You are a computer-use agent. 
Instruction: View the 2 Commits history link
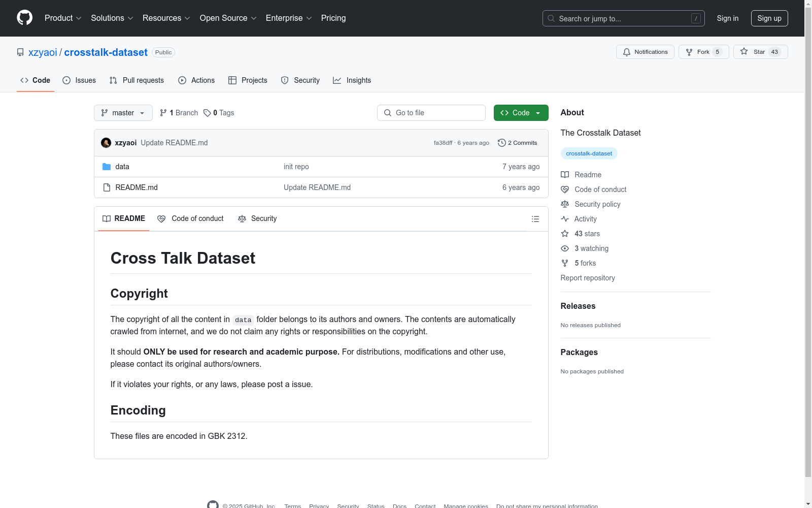pyautogui.click(x=518, y=143)
